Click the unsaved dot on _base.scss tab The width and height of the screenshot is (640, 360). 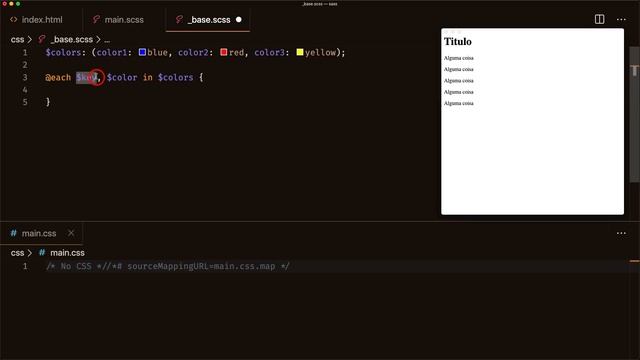click(x=238, y=20)
